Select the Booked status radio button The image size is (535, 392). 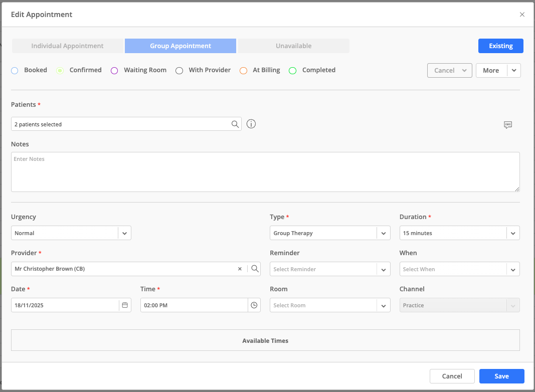(x=15, y=71)
